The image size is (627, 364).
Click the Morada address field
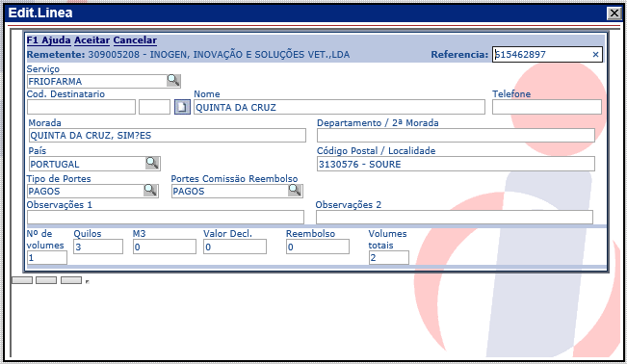click(x=168, y=135)
